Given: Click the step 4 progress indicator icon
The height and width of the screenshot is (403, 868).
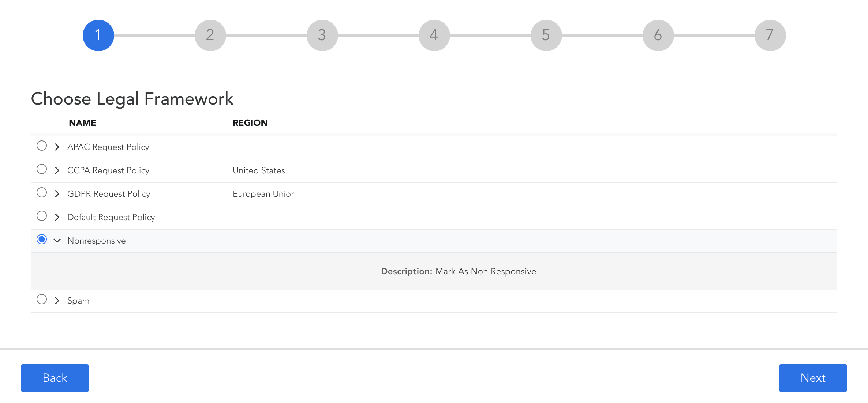Looking at the screenshot, I should pyautogui.click(x=434, y=35).
